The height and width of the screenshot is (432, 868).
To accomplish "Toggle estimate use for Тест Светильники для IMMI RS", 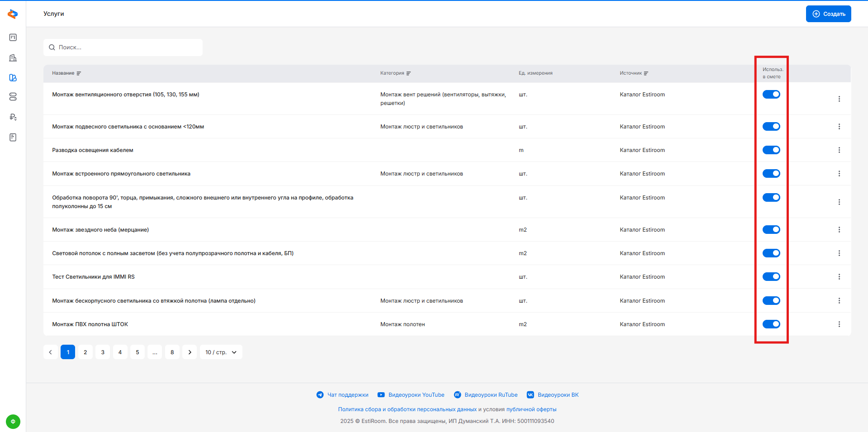I will tap(771, 277).
